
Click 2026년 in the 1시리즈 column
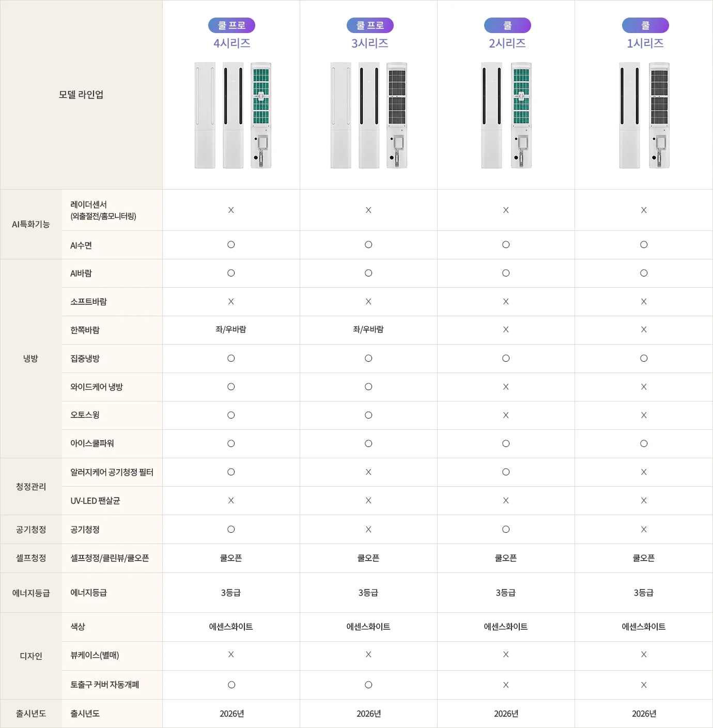click(x=644, y=714)
